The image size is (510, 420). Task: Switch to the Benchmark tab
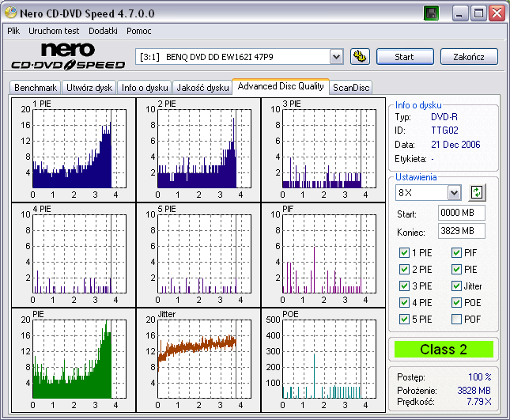pos(36,88)
